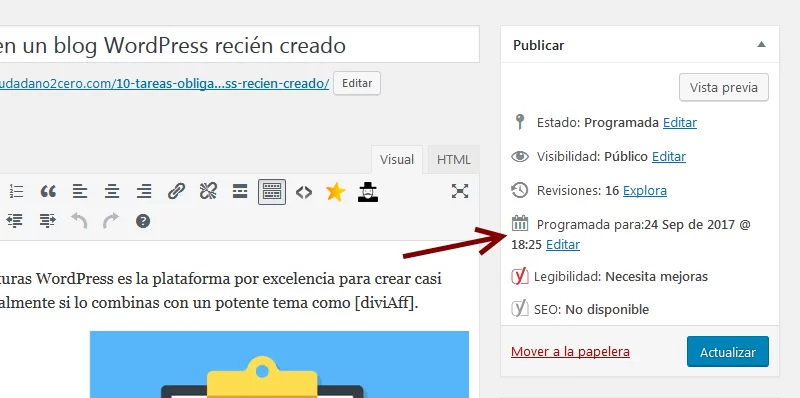Click the yellow star toolbar icon

point(336,192)
